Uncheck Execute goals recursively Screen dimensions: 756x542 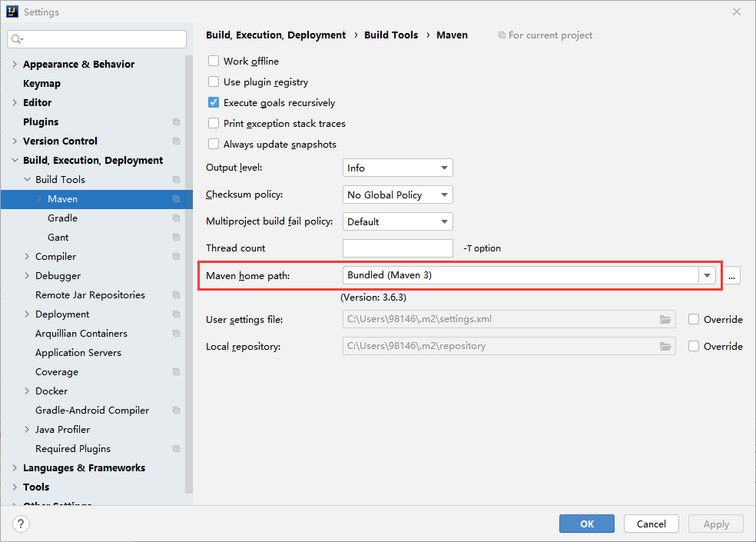point(214,102)
